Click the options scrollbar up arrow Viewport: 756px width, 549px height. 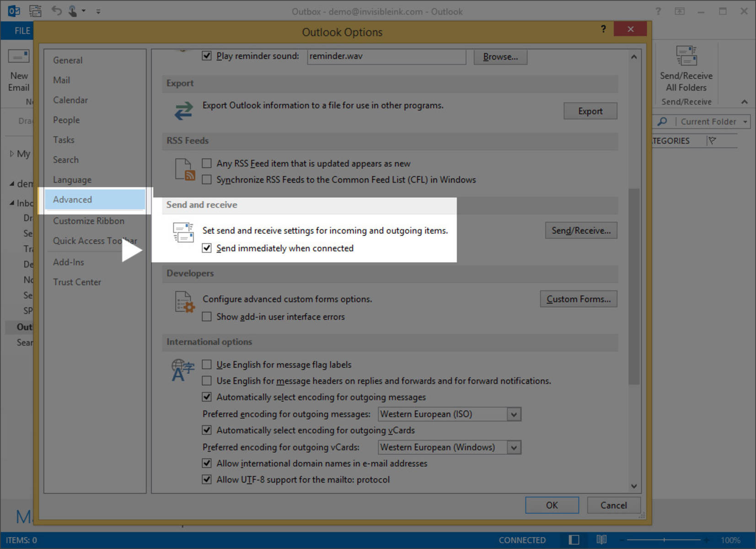(634, 57)
